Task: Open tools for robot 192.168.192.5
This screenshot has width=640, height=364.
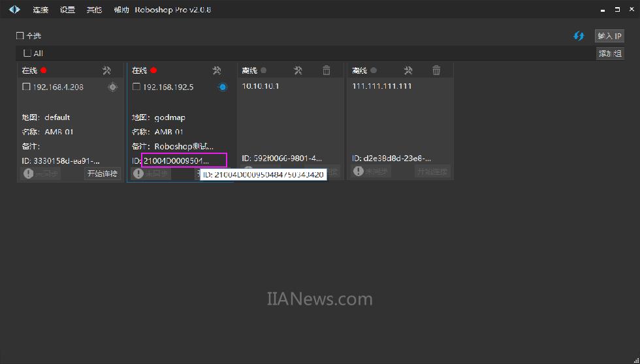Action: (217, 70)
